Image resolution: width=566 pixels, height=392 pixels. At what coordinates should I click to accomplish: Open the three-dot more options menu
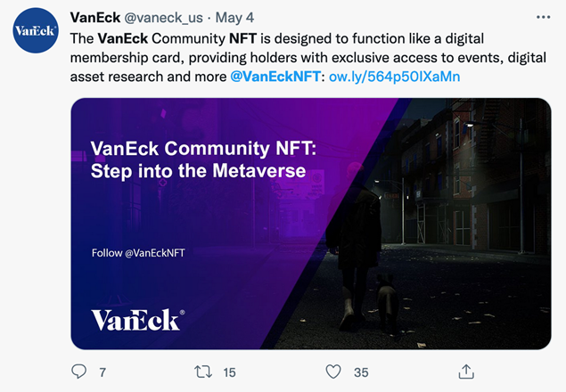point(543,17)
